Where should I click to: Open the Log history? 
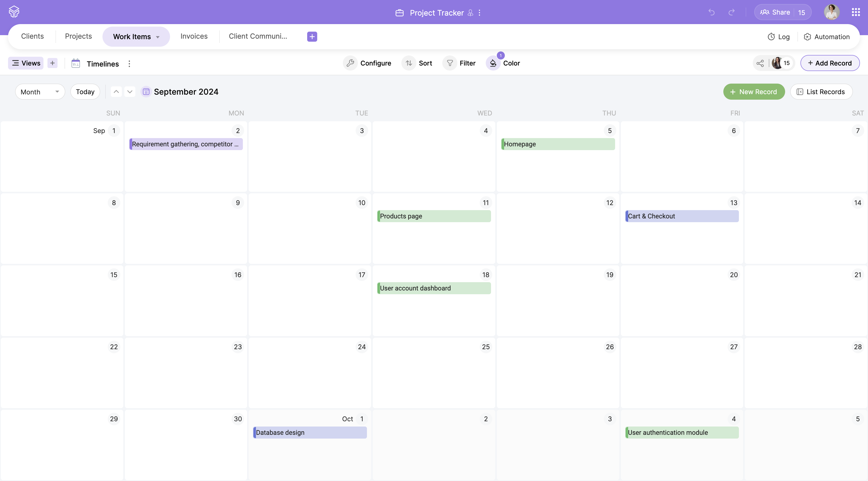click(x=778, y=37)
